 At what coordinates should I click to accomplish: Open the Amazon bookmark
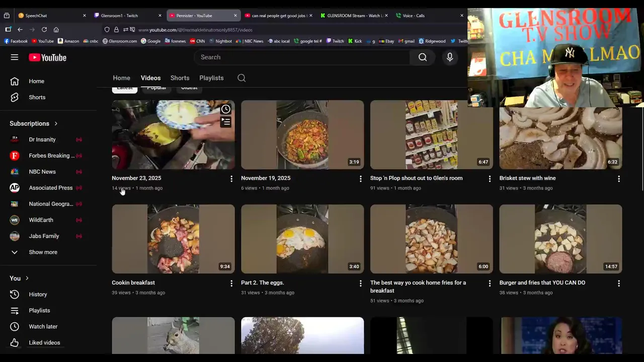click(x=68, y=41)
